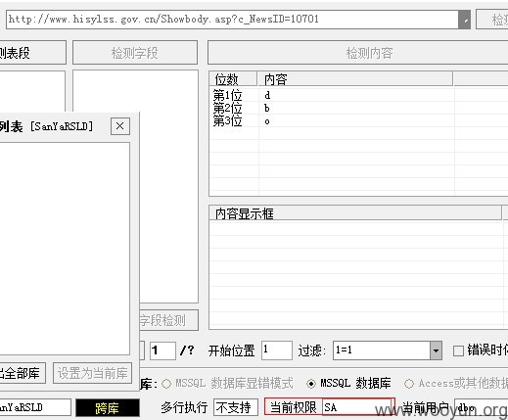The image size is (508, 420).
Task: Click the 开始位置 input field
Action: (x=277, y=350)
